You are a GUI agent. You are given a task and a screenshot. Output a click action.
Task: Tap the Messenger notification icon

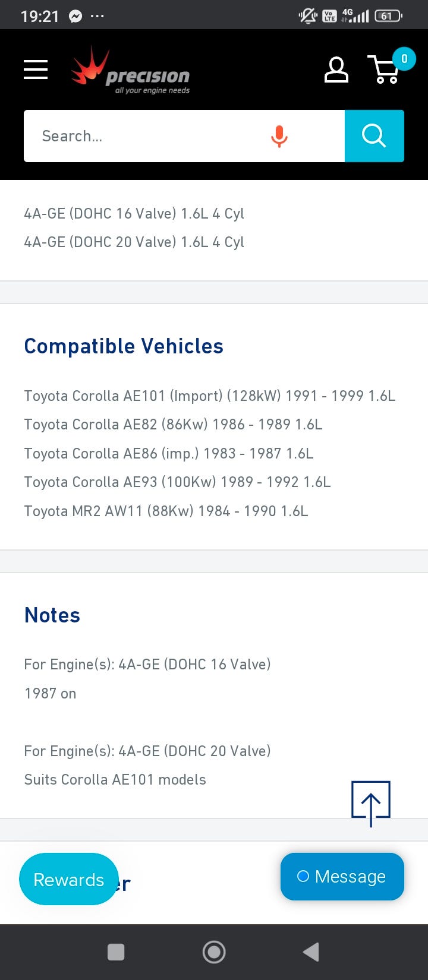75,16
